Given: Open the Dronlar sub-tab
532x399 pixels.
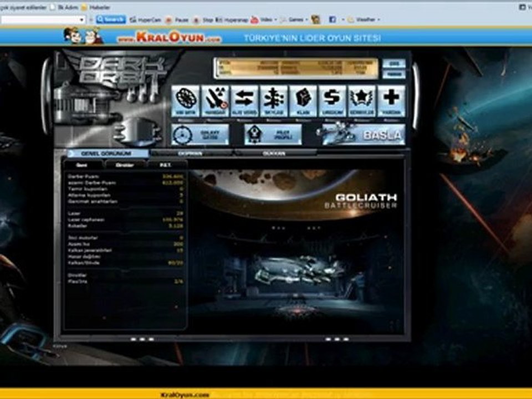Looking at the screenshot, I should click(125, 165).
